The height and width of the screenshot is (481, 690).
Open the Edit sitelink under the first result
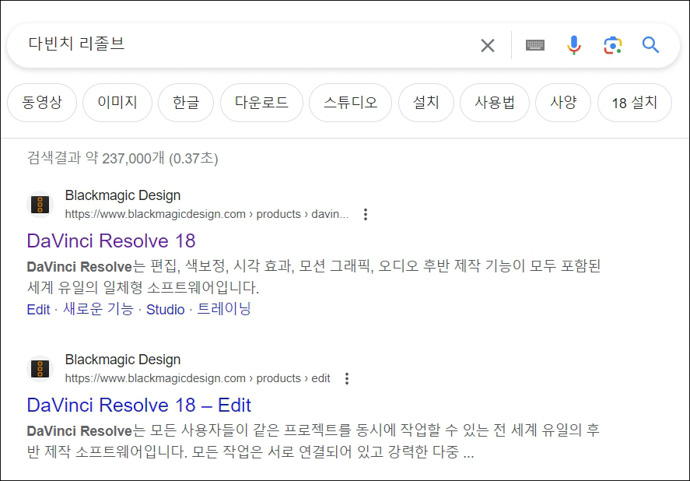pos(38,309)
